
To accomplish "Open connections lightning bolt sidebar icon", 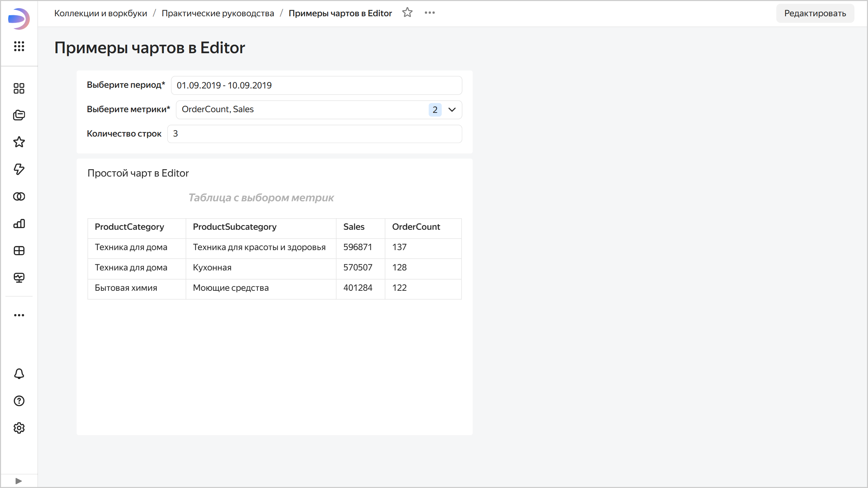I will point(19,169).
